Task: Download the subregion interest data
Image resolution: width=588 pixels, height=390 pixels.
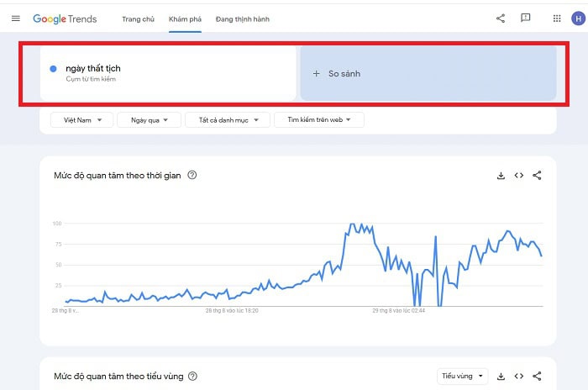Action: click(501, 377)
